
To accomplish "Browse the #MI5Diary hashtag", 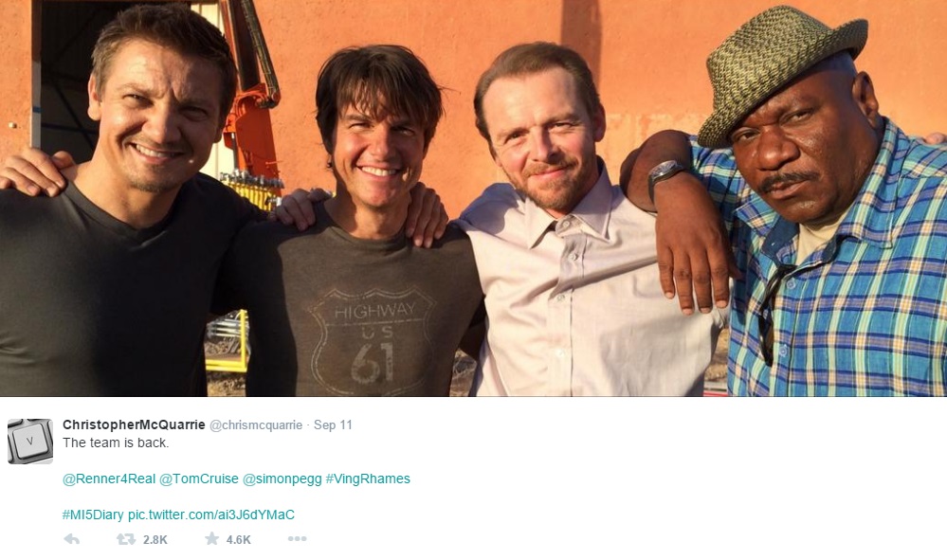I will pyautogui.click(x=93, y=515).
